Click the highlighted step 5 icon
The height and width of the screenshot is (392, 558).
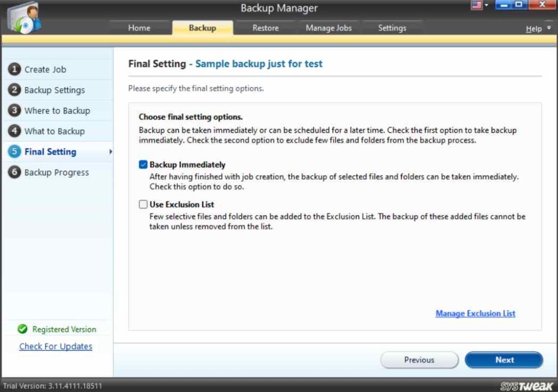[14, 151]
